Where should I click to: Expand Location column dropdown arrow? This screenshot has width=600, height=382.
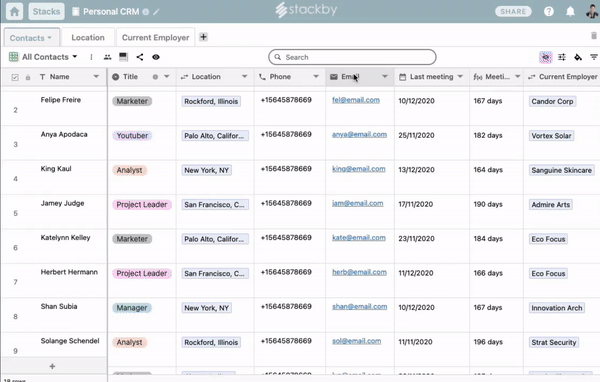point(245,77)
